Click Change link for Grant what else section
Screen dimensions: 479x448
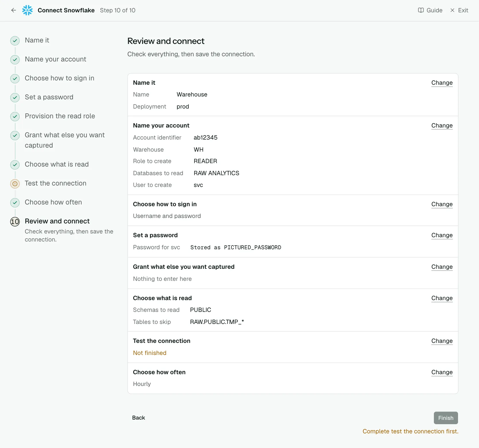point(442,267)
